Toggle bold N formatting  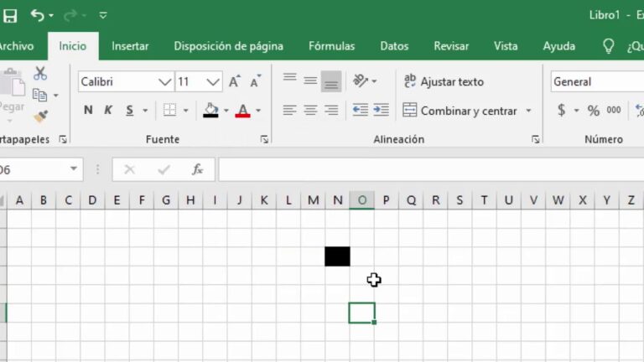[x=88, y=110]
